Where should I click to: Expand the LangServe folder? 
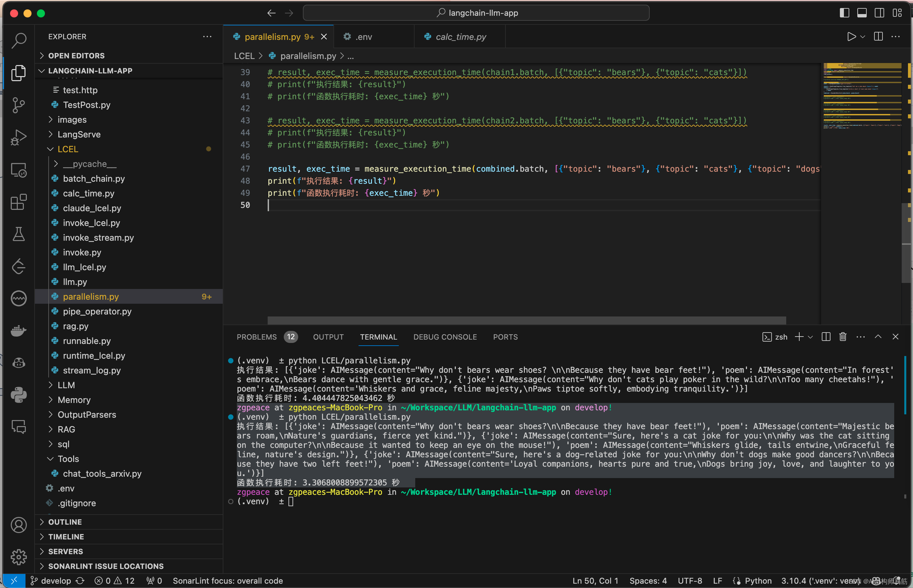coord(129,134)
